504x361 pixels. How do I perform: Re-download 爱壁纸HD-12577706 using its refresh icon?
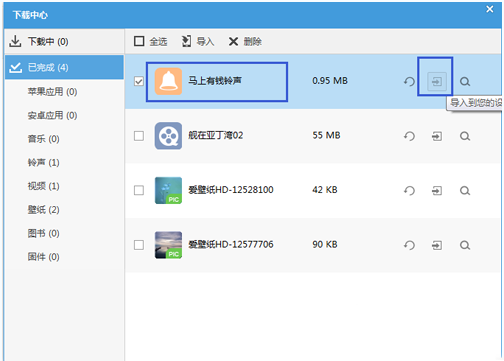coord(409,245)
